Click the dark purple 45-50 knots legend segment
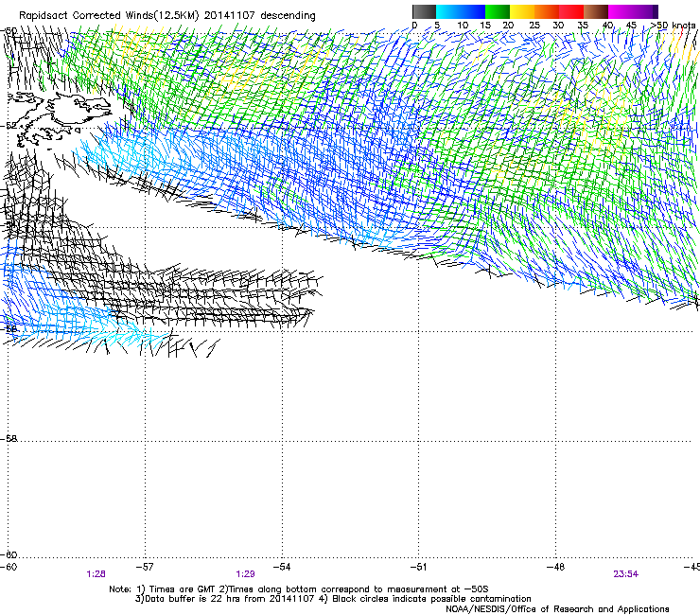This screenshot has width=700, height=615. click(645, 11)
